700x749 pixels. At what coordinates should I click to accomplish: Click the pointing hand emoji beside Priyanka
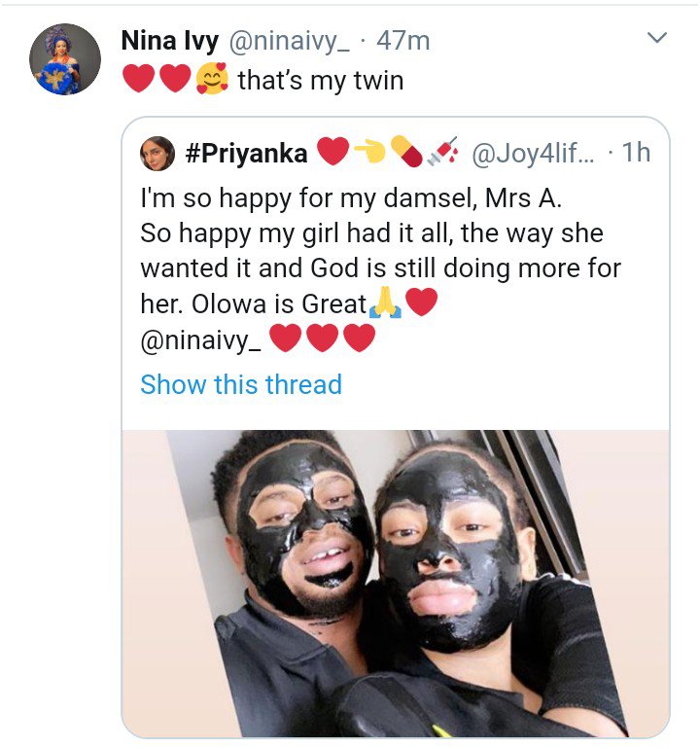click(x=369, y=153)
